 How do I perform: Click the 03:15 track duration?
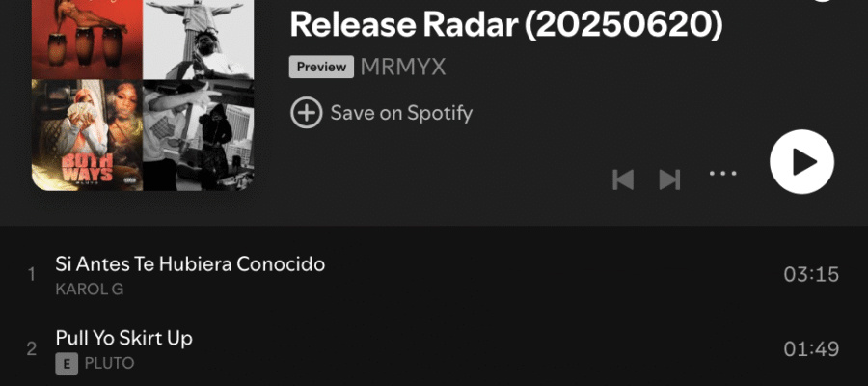pyautogui.click(x=811, y=275)
